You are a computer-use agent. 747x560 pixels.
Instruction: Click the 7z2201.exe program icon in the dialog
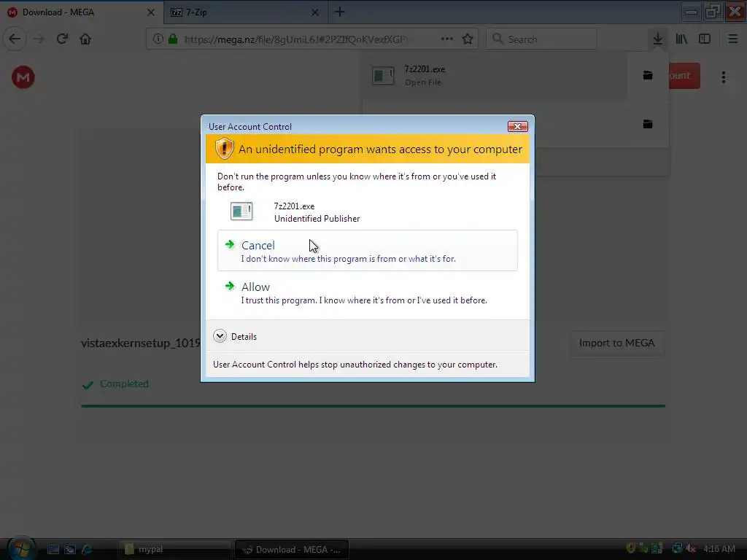(241, 211)
